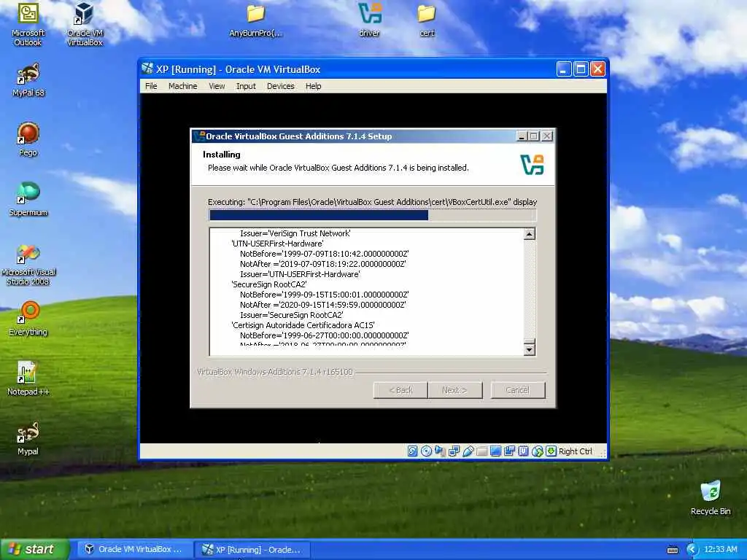Click the 'SecureSign RootCA2' certificate name line
The width and height of the screenshot is (747, 560).
click(268, 284)
